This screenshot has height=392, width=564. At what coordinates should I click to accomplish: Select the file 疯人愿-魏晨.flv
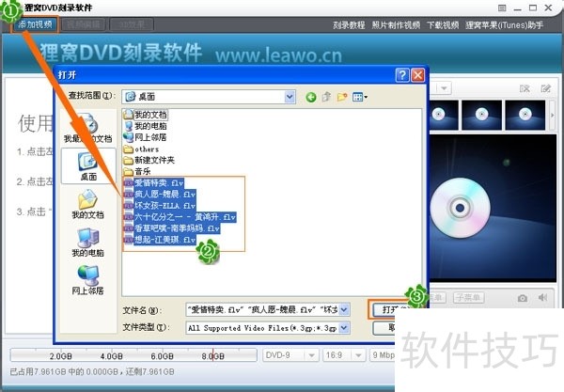coord(160,195)
